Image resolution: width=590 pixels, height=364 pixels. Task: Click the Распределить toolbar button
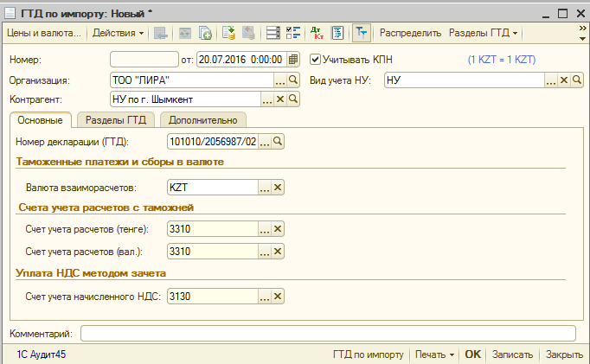point(410,33)
